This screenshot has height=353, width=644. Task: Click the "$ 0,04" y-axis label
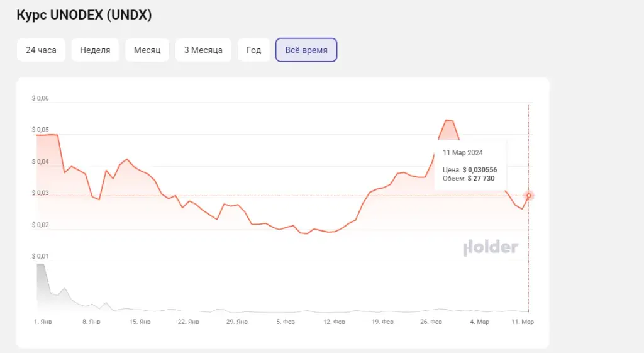pos(40,162)
